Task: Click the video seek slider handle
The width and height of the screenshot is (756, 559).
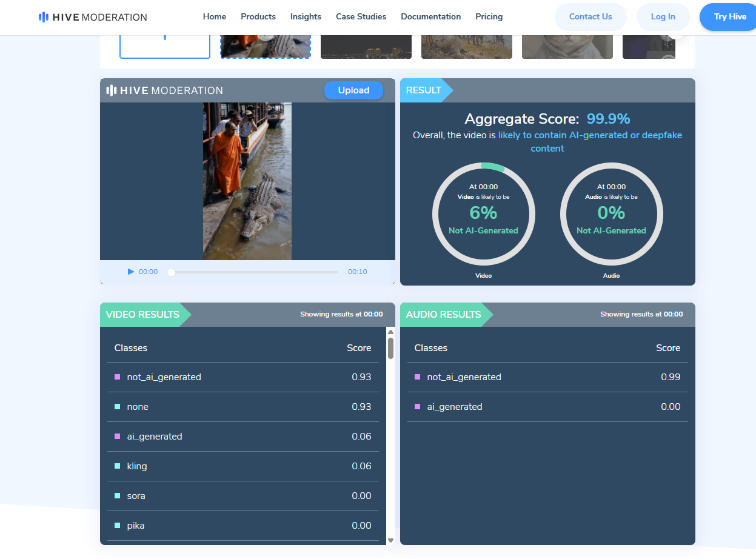Action: coord(171,272)
